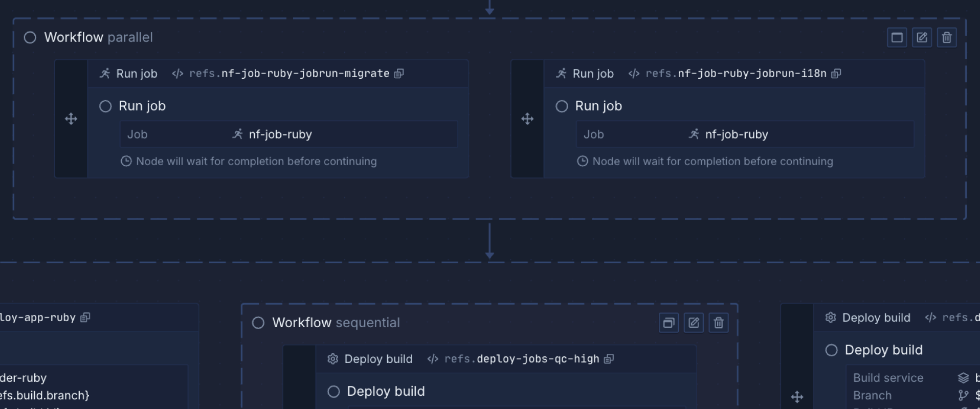Viewport: 980px width, 409px height.
Task: Grab the move handle of the i18n job node
Action: [x=527, y=119]
